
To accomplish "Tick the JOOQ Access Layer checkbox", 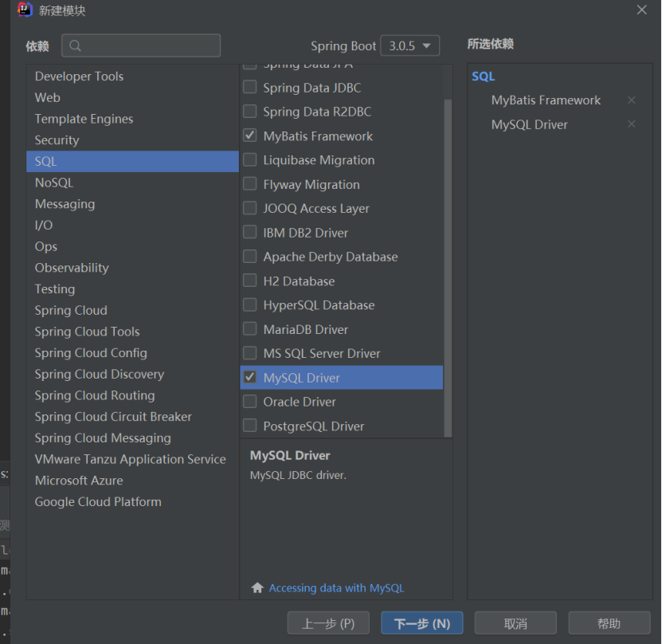I will point(250,208).
